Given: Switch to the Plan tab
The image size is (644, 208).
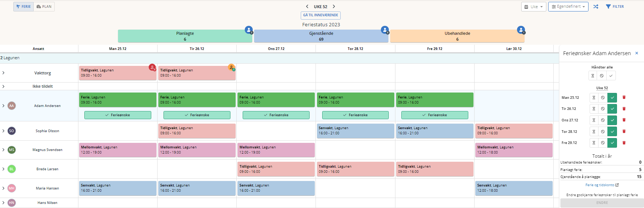Looking at the screenshot, I should [44, 7].
